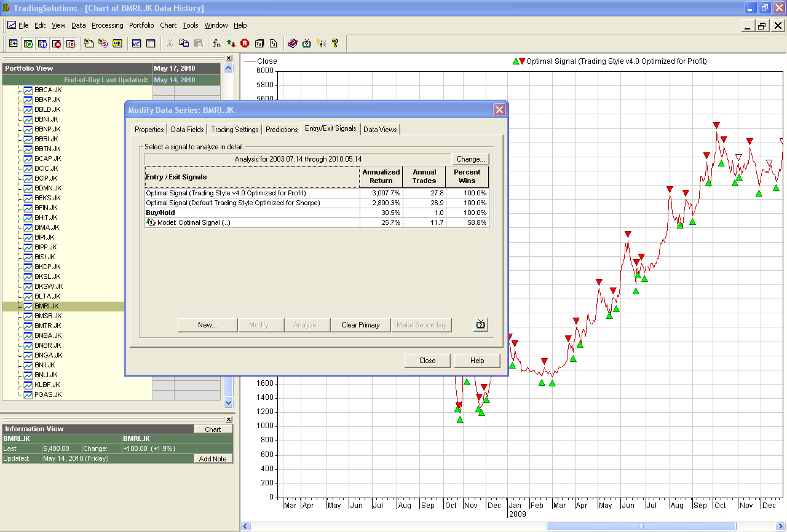Click the box with red and green arrows icon
Screen dimensions: 787x532
259,44
